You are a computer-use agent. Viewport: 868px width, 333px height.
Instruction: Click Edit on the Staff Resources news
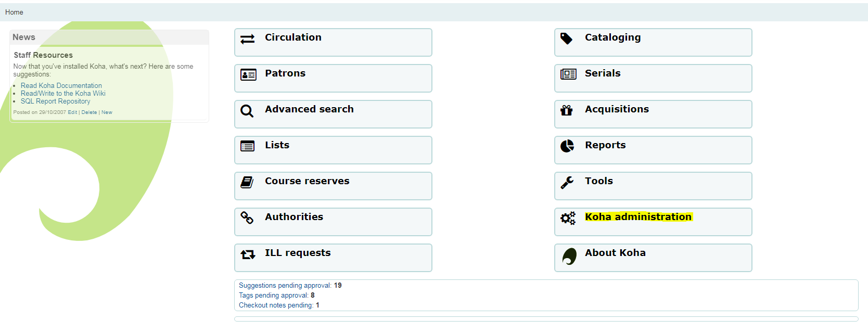tap(72, 112)
